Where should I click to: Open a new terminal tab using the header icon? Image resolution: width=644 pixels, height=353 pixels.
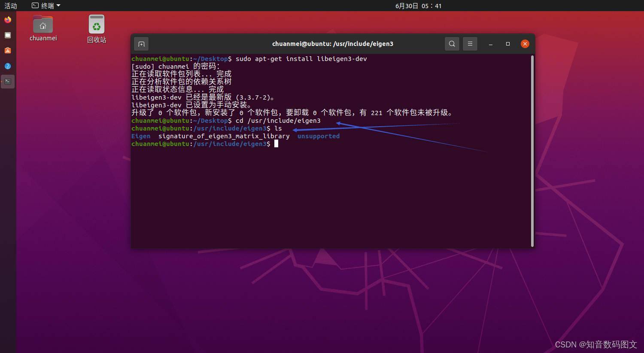[141, 43]
